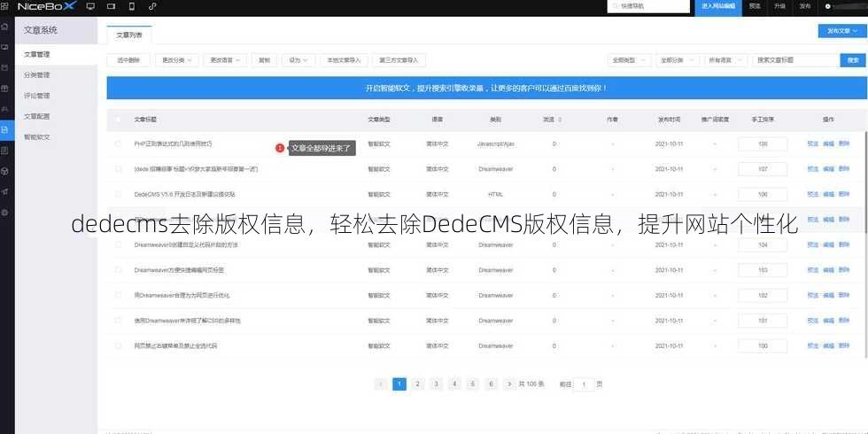Screen dimensions: 868x434
Task: Click the sort arrows beside 浏览 column header
Action: (x=560, y=120)
